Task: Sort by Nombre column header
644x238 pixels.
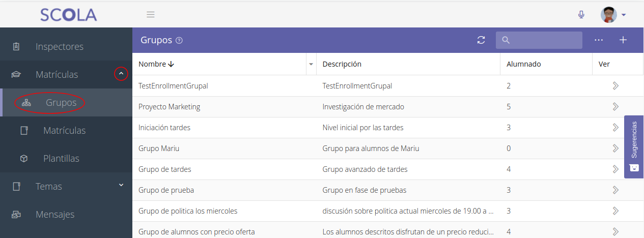Action: coord(156,64)
